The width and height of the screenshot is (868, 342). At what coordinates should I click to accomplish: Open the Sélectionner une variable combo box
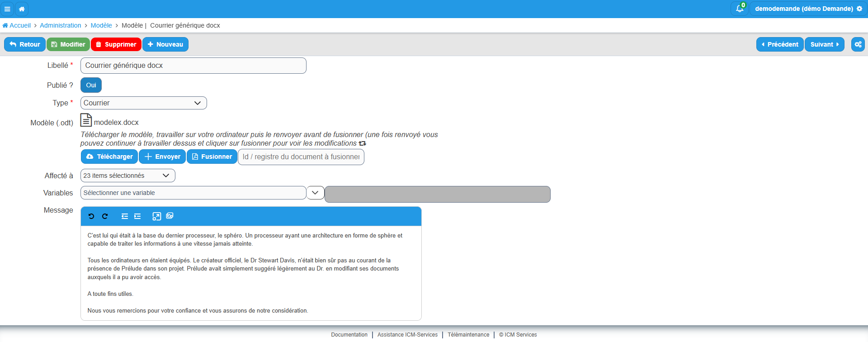coord(193,193)
